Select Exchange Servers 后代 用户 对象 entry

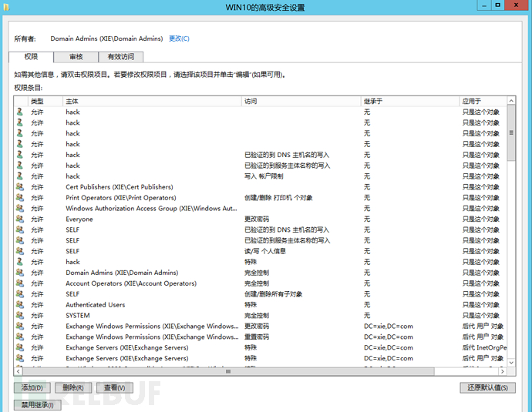(x=261, y=358)
